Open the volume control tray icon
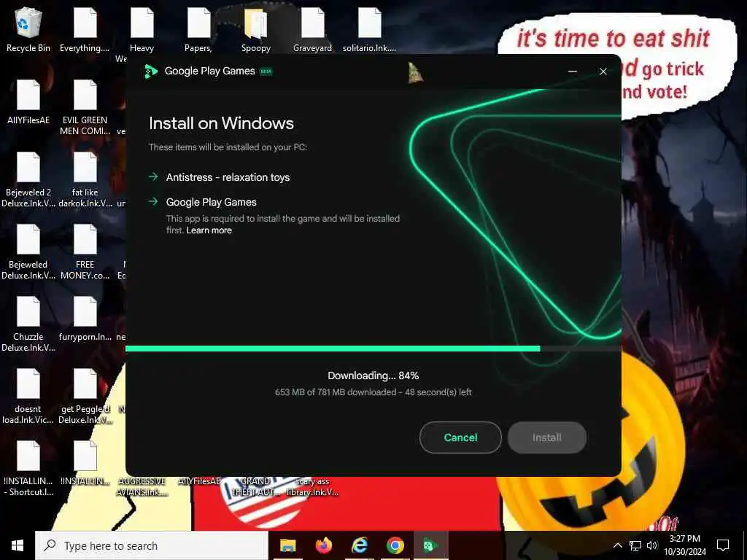The width and height of the screenshot is (747, 560). tap(652, 545)
